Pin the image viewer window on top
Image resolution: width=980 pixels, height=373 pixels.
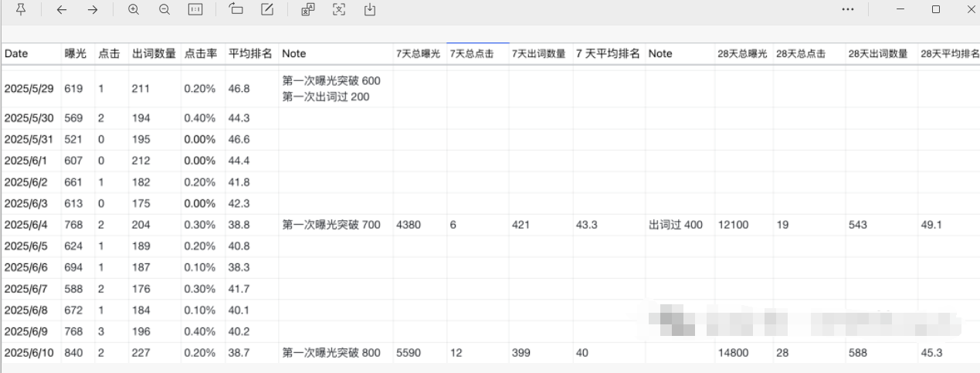(21, 9)
